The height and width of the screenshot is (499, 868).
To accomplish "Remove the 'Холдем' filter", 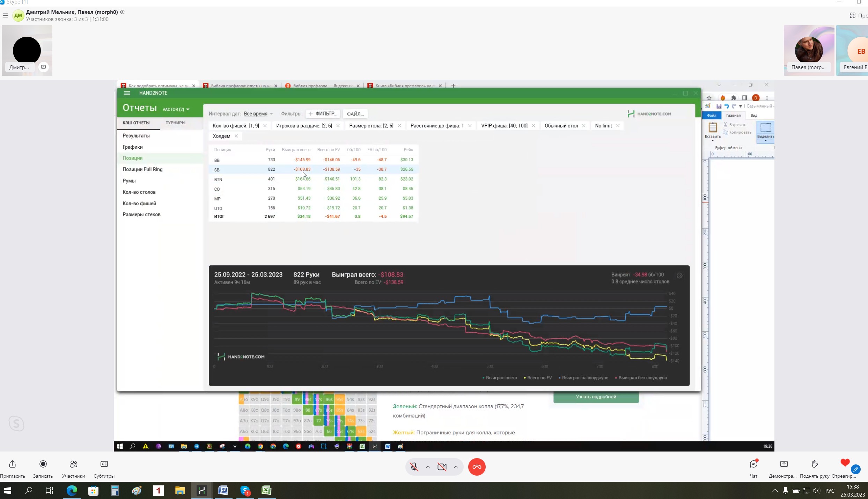I will coord(236,136).
